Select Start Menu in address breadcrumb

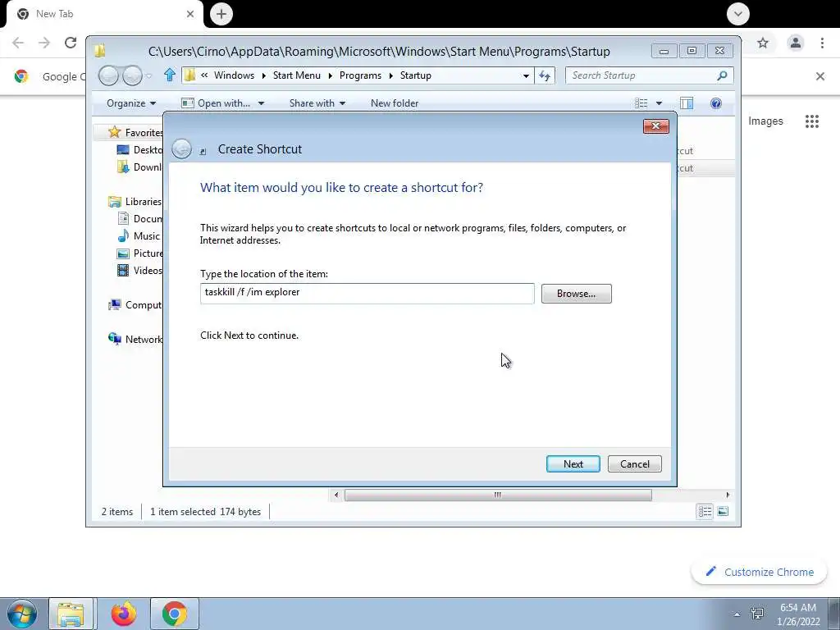(x=296, y=75)
